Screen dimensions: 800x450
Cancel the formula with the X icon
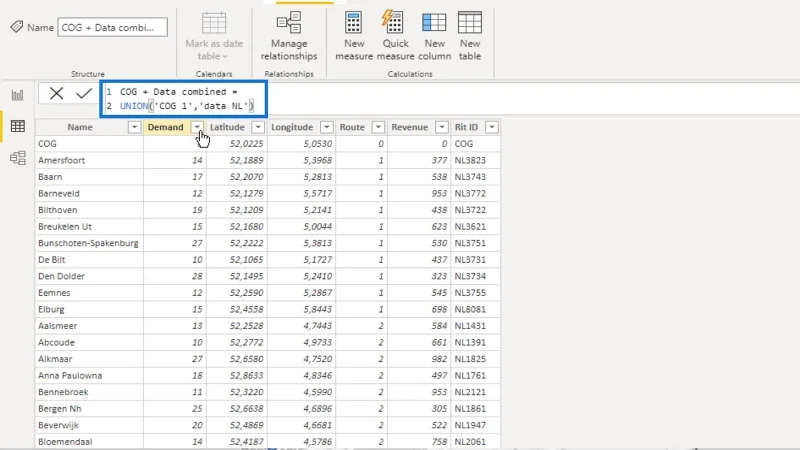pyautogui.click(x=56, y=93)
